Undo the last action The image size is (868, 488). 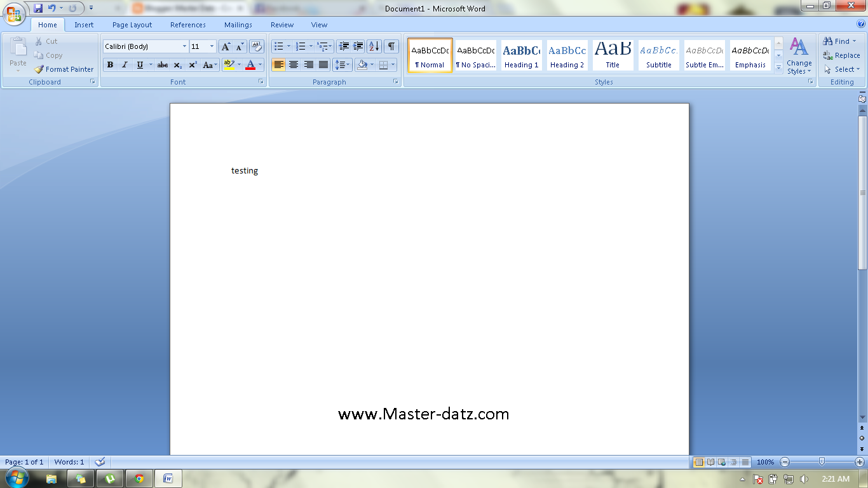[x=52, y=8]
